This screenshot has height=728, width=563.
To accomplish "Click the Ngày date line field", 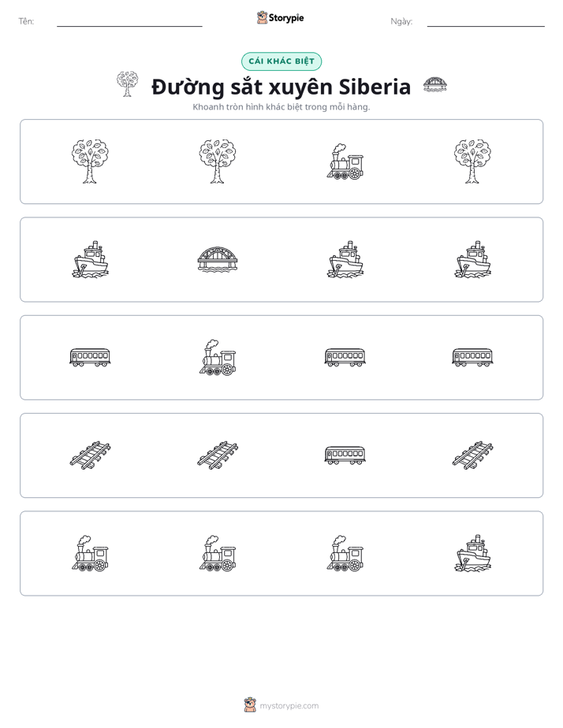I will coord(486,21).
